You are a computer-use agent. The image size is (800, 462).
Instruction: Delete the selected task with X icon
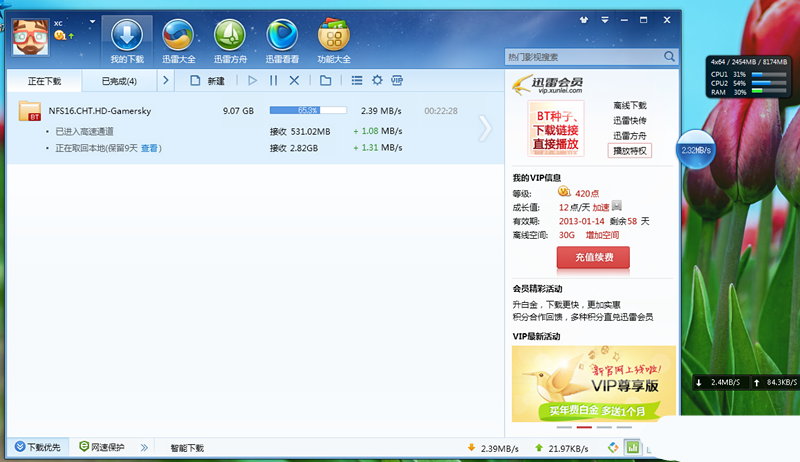click(x=294, y=81)
